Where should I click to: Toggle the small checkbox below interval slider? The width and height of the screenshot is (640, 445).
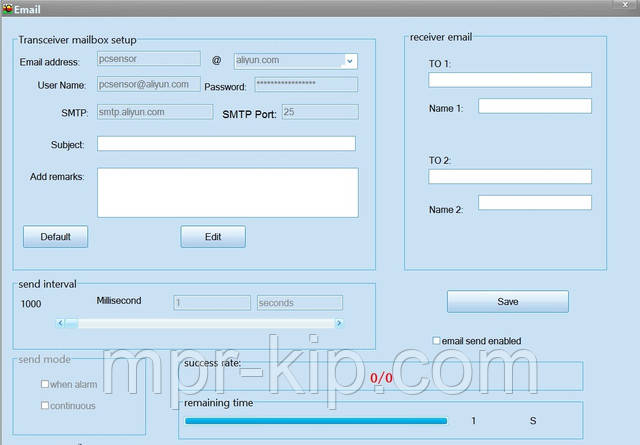point(314,338)
